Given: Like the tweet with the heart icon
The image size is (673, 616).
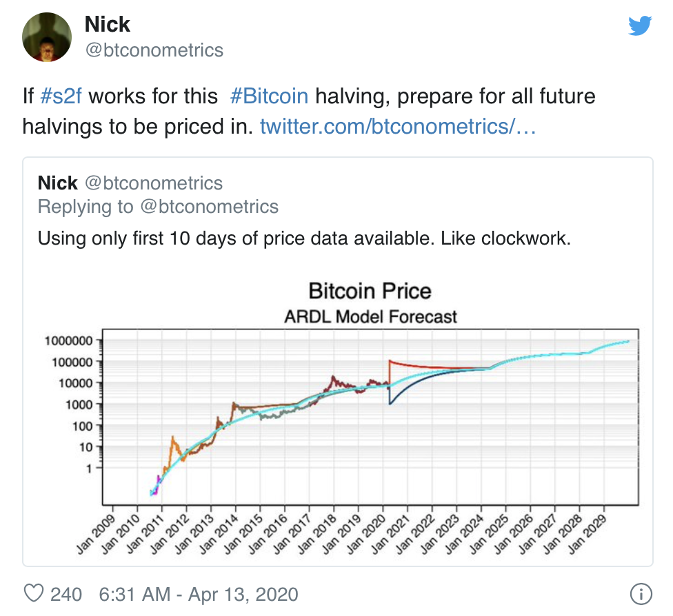Looking at the screenshot, I should point(34,594).
